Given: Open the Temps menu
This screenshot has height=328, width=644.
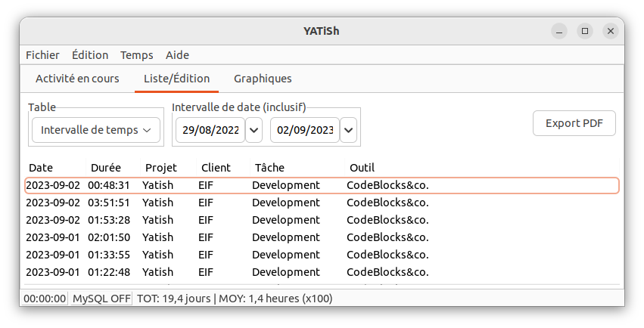Looking at the screenshot, I should 136,55.
